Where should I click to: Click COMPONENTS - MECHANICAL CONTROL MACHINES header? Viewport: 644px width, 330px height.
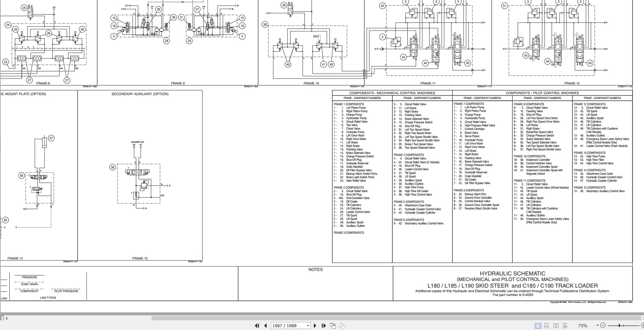(392, 93)
